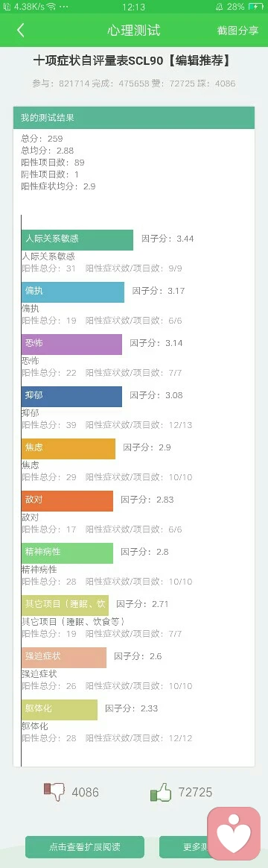Select the 人际关系敏感 green bar
This screenshot has width=268, height=868.
(x=77, y=239)
